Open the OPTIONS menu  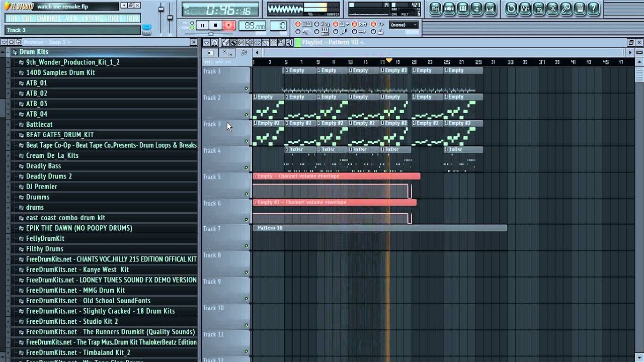click(92, 19)
